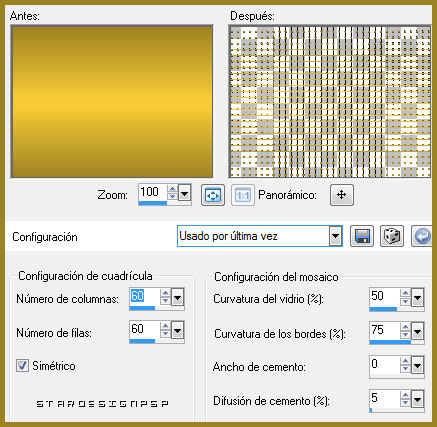Click the randomize dice icon

pos(392,236)
